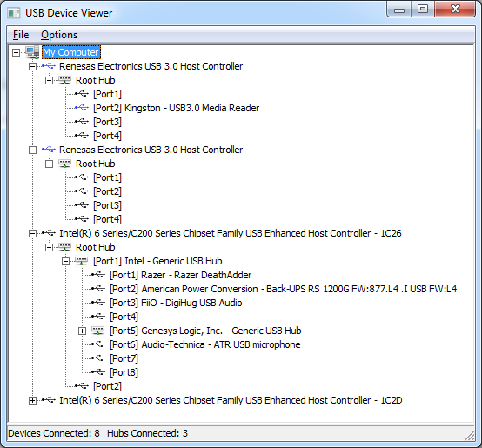Collapse the Intel 1C26 host controller node
Image resolution: width=482 pixels, height=448 pixels.
click(x=32, y=233)
